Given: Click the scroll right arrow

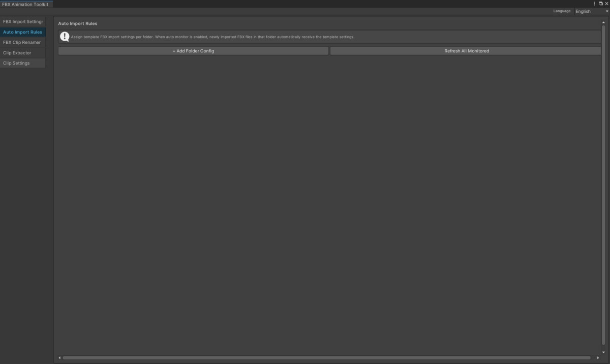Looking at the screenshot, I should [597, 358].
